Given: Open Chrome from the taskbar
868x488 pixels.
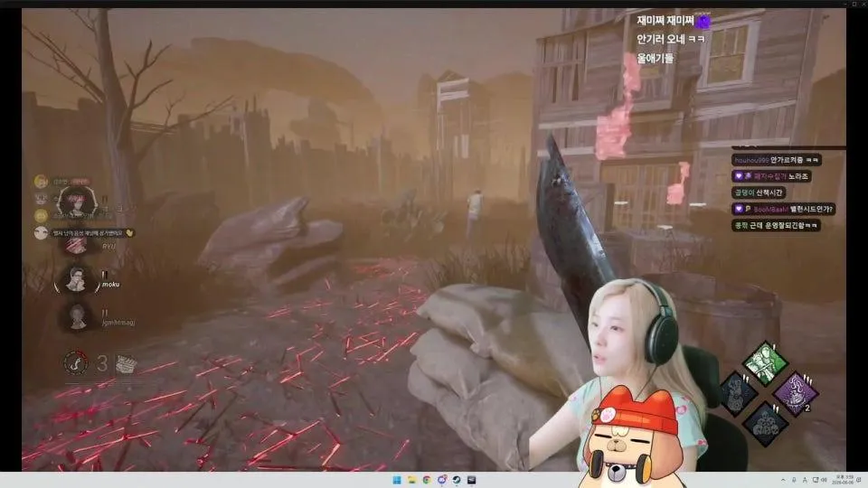Looking at the screenshot, I should [x=427, y=480].
